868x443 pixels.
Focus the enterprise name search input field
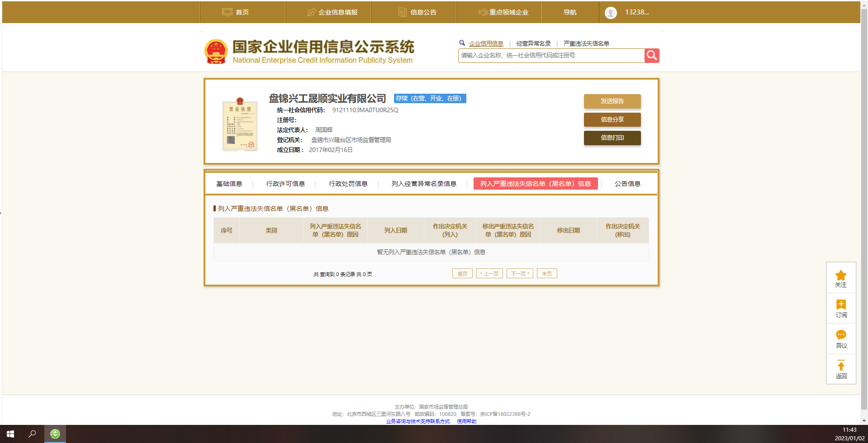pos(551,56)
